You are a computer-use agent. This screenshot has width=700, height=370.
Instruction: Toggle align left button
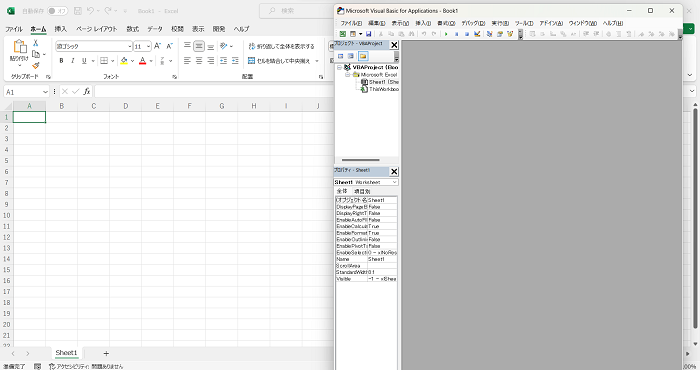(x=188, y=61)
